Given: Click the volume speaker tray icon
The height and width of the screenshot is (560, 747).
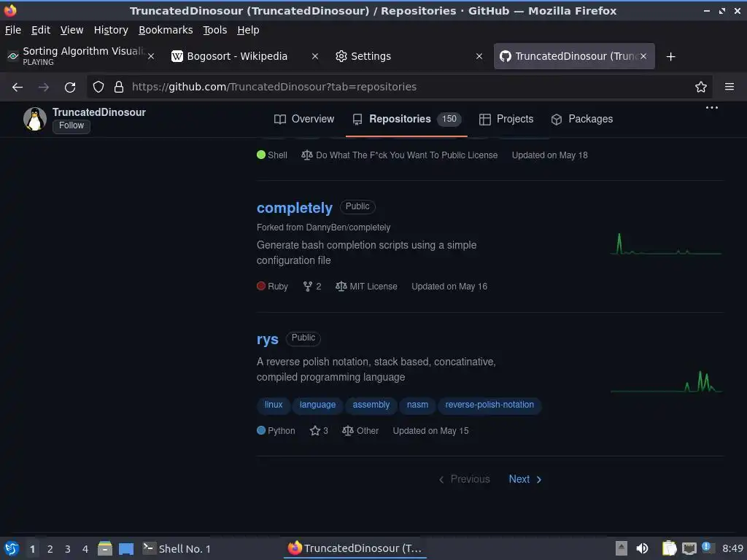Looking at the screenshot, I should click(x=642, y=548).
